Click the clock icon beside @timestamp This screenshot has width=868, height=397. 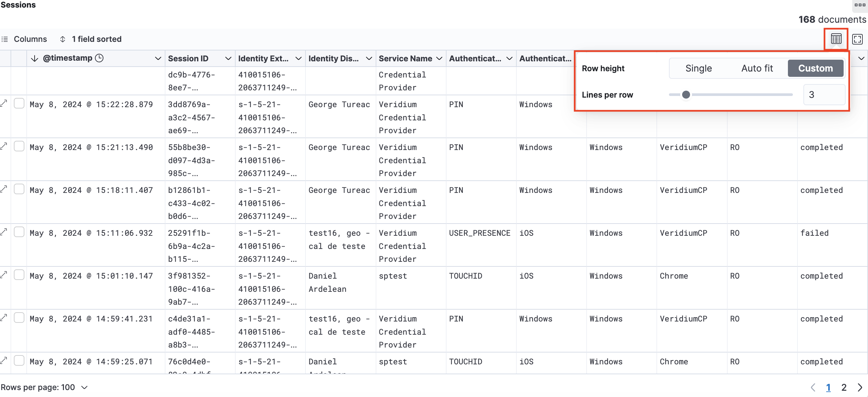[x=99, y=58]
